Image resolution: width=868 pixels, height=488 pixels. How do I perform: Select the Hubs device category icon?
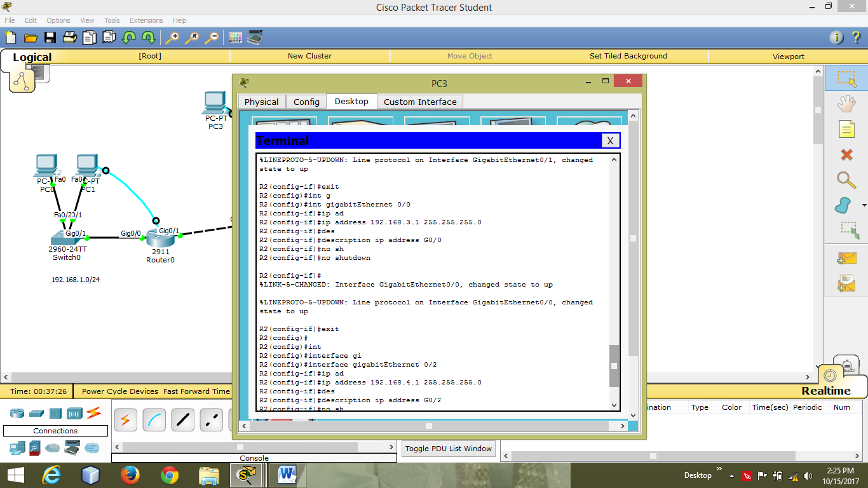coord(55,414)
